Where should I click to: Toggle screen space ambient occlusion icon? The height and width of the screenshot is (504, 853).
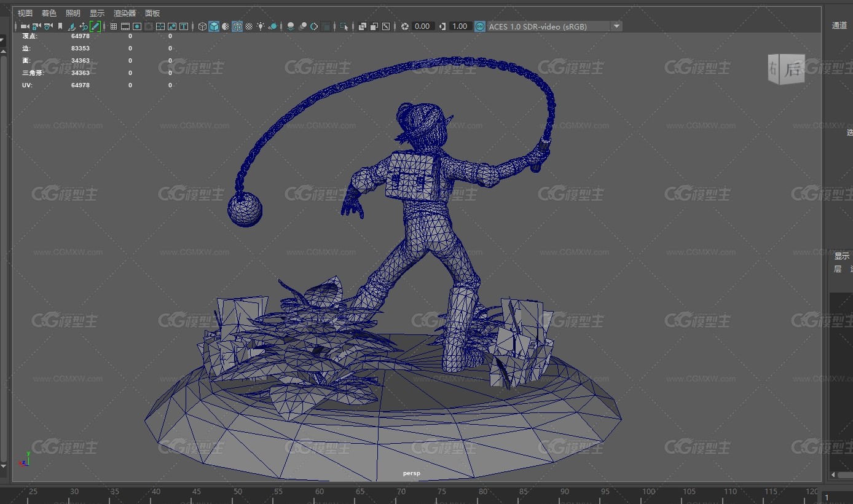click(290, 26)
